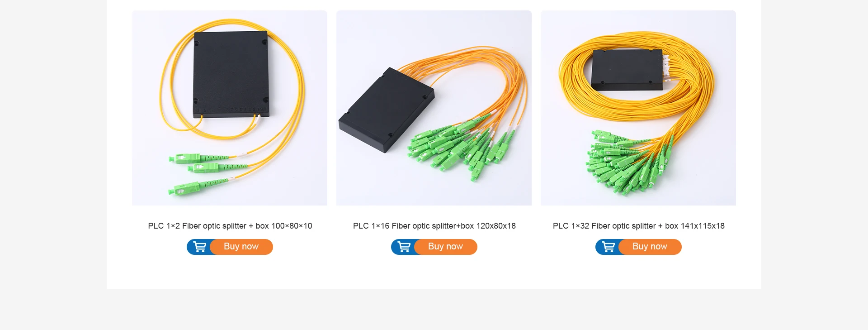Open PLC 1×16 Fiber optic splitter title
This screenshot has width=868, height=330.
pyautogui.click(x=434, y=226)
